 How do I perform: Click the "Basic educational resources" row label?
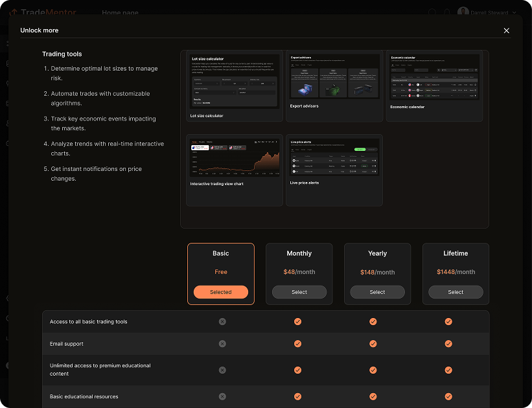coord(84,396)
